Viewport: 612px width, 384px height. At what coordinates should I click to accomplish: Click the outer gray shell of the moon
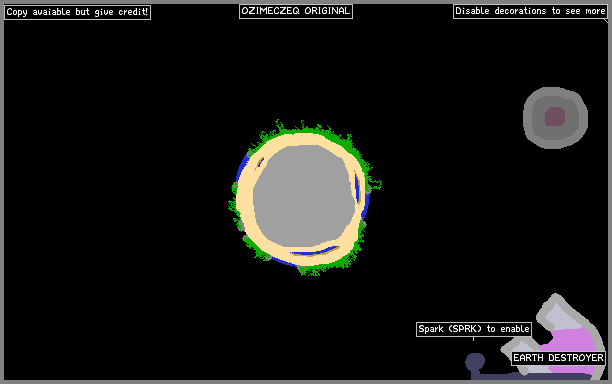(529, 118)
